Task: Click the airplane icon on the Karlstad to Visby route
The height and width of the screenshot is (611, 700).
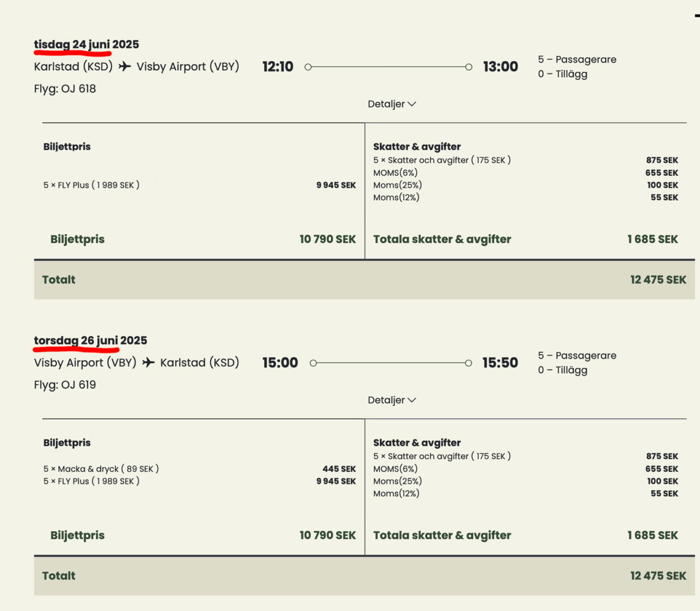Action: [x=124, y=66]
